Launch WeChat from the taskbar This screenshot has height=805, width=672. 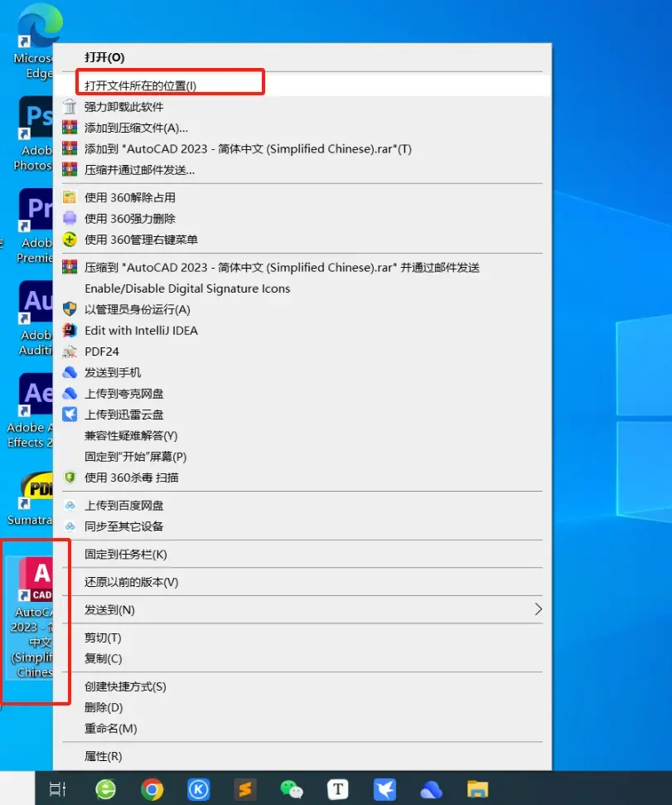[x=292, y=789]
